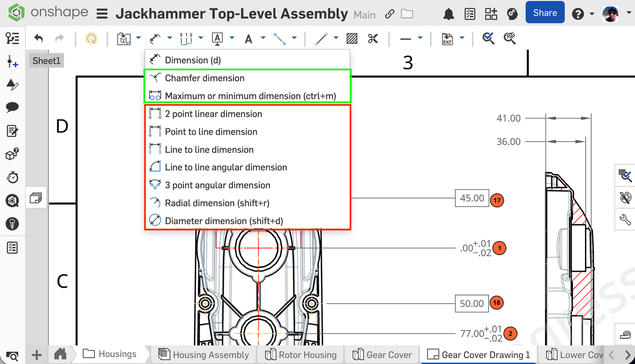The image size is (635, 364).
Task: Select the boxed 45.00 dimension value
Action: click(x=471, y=198)
